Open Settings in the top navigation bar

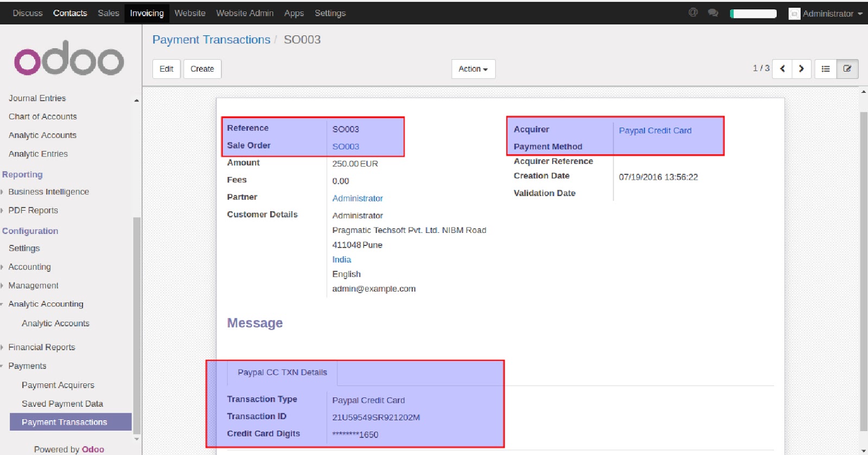330,13
